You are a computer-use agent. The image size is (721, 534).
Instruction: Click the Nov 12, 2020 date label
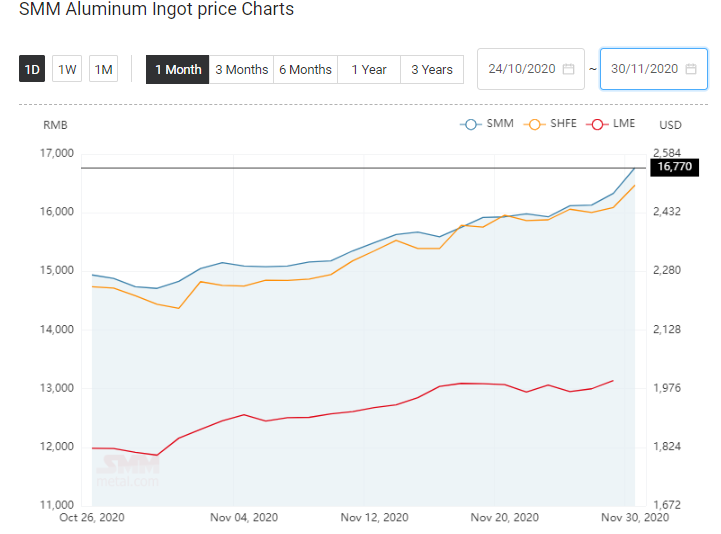[374, 517]
